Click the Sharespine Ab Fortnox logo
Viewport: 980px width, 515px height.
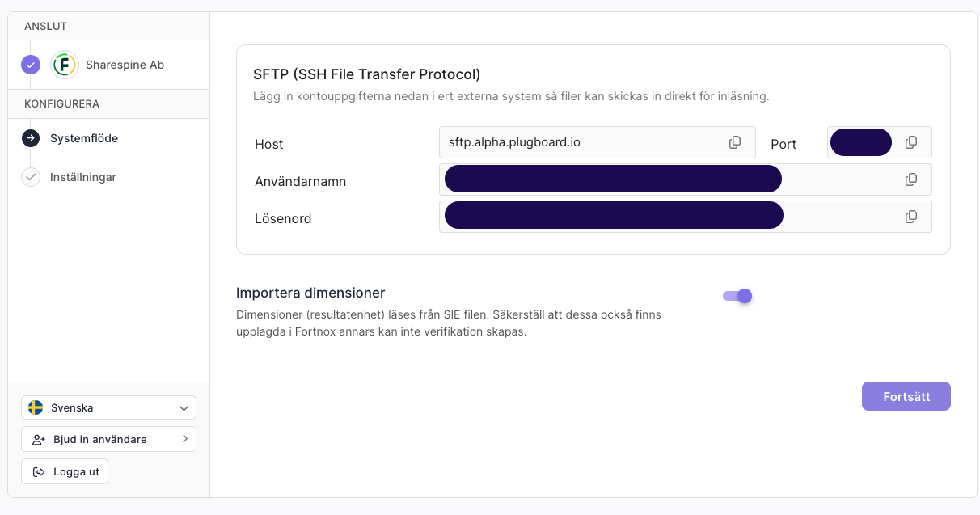click(64, 65)
